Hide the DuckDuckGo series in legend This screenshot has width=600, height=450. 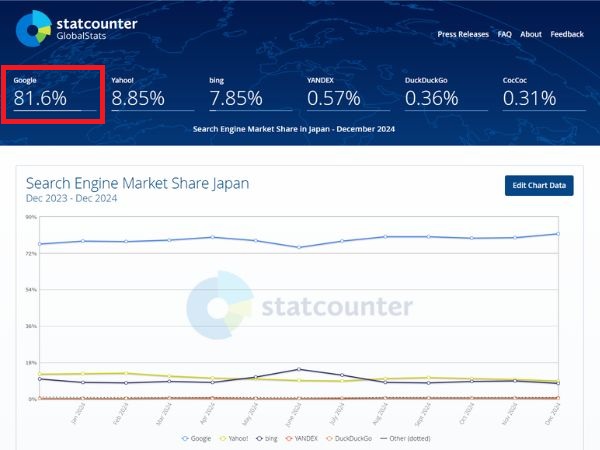[352, 438]
